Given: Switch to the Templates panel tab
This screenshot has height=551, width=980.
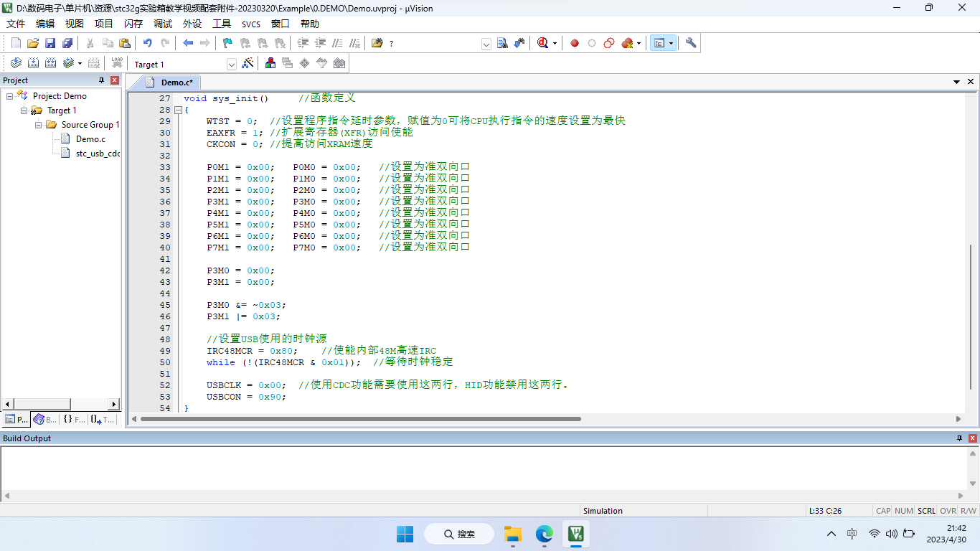Looking at the screenshot, I should point(103,420).
